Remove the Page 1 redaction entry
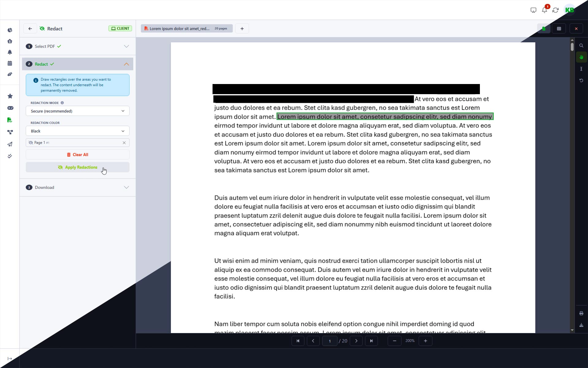 pyautogui.click(x=124, y=143)
